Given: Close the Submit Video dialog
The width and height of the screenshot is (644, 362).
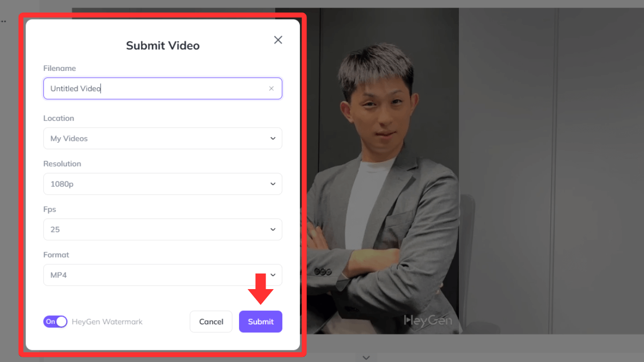Looking at the screenshot, I should pyautogui.click(x=278, y=40).
